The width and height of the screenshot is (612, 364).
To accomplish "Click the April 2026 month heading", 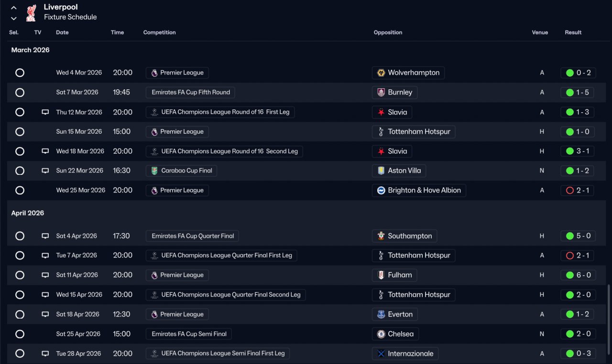I will click(x=28, y=213).
